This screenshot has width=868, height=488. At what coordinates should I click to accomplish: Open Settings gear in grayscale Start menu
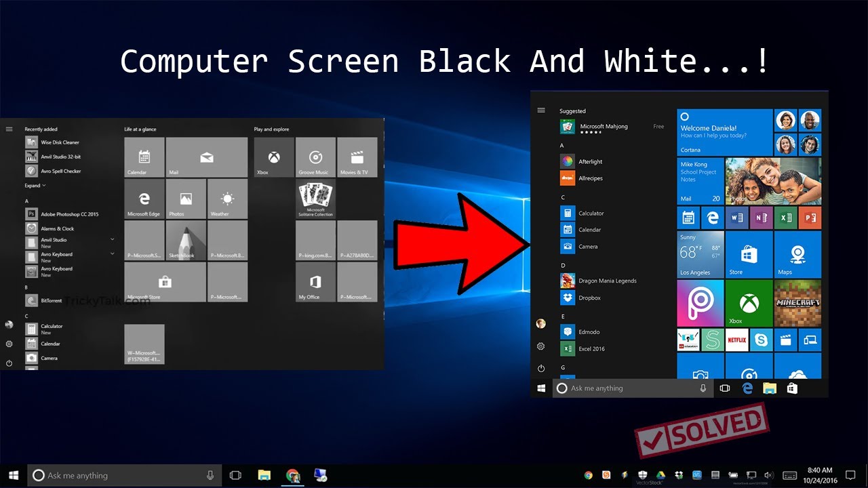9,344
